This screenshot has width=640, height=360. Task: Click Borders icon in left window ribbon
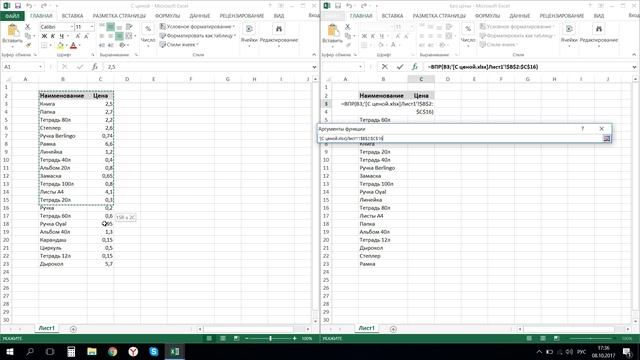[x=44, y=45]
